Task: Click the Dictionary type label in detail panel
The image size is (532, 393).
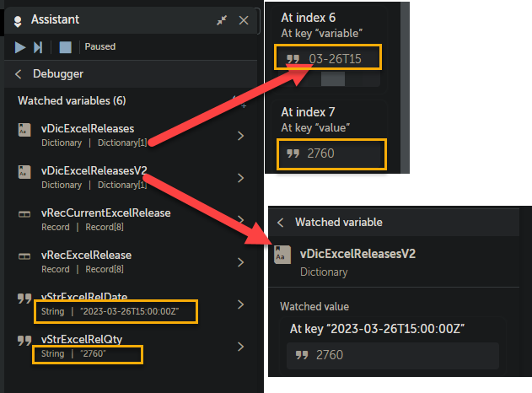Action: [x=324, y=272]
